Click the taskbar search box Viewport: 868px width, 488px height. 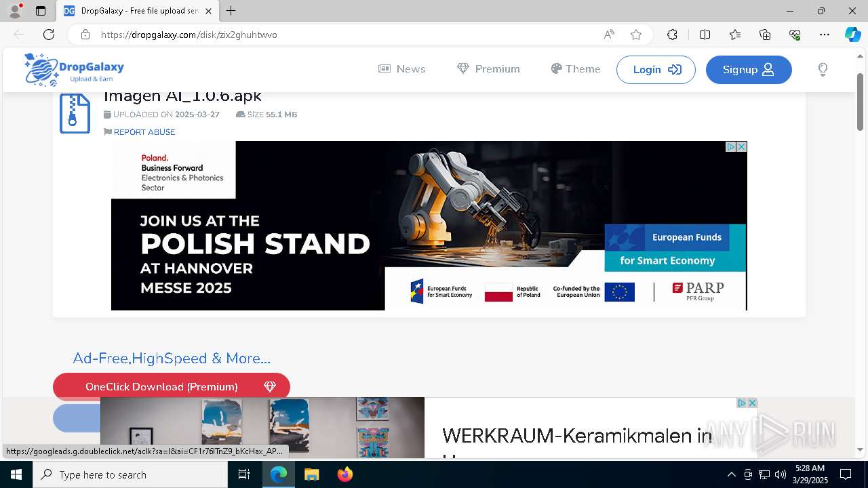tap(130, 474)
